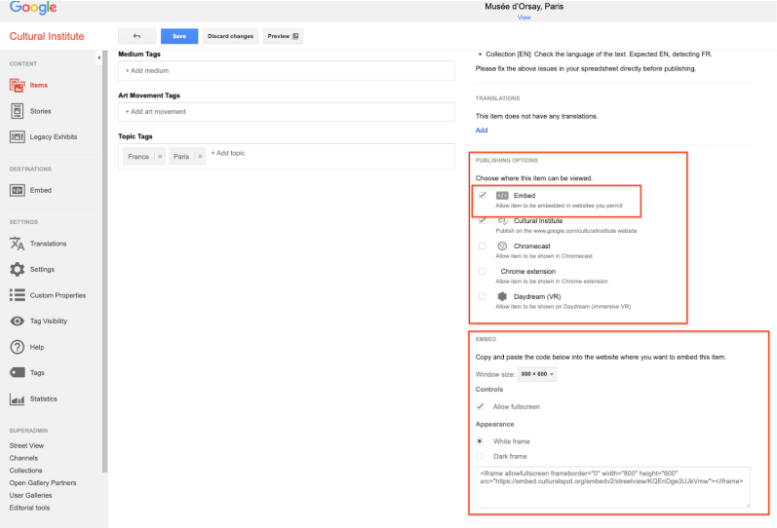Enable the Daydream (VR) checkbox
This screenshot has width=777, height=528.
coord(482,296)
